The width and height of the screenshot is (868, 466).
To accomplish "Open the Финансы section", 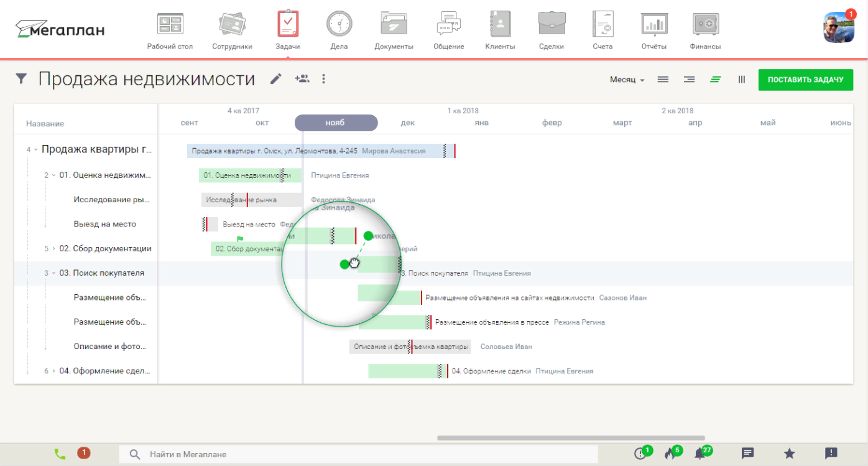I will click(x=705, y=30).
